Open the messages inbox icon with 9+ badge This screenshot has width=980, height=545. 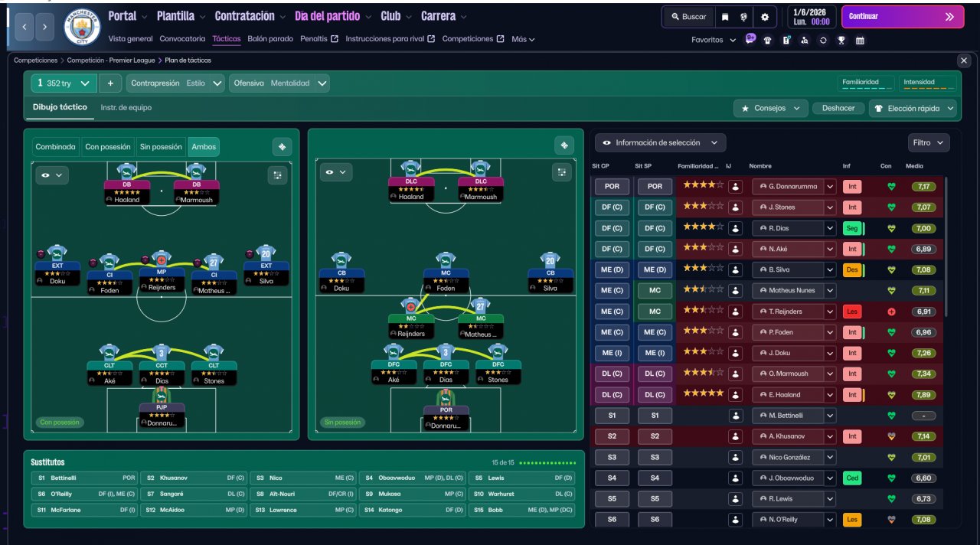(x=750, y=40)
